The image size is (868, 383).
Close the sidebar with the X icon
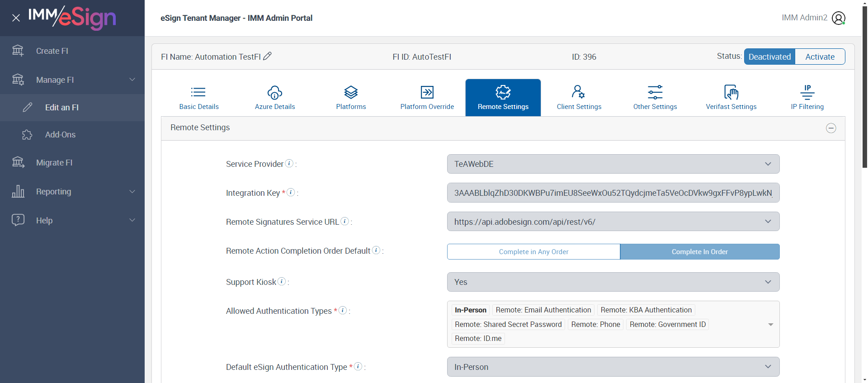16,18
